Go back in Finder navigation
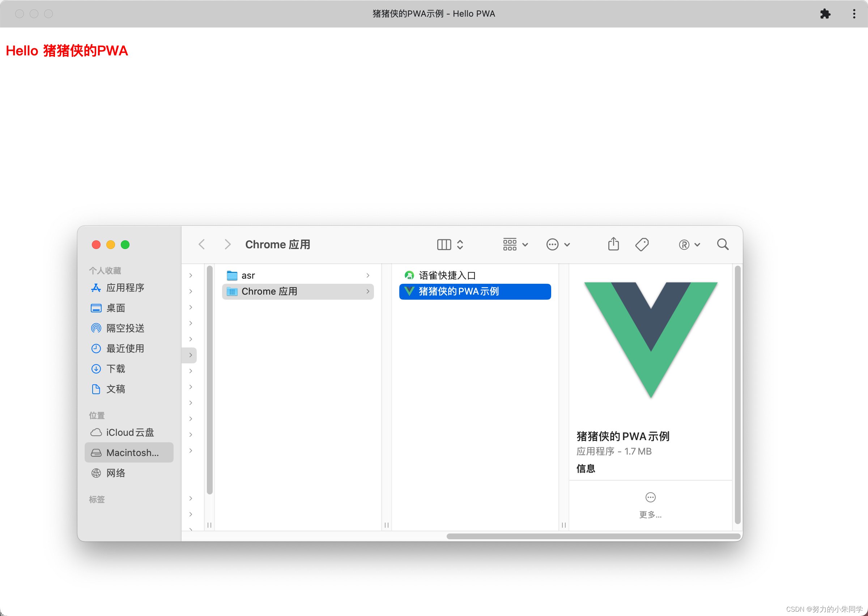 pos(202,244)
